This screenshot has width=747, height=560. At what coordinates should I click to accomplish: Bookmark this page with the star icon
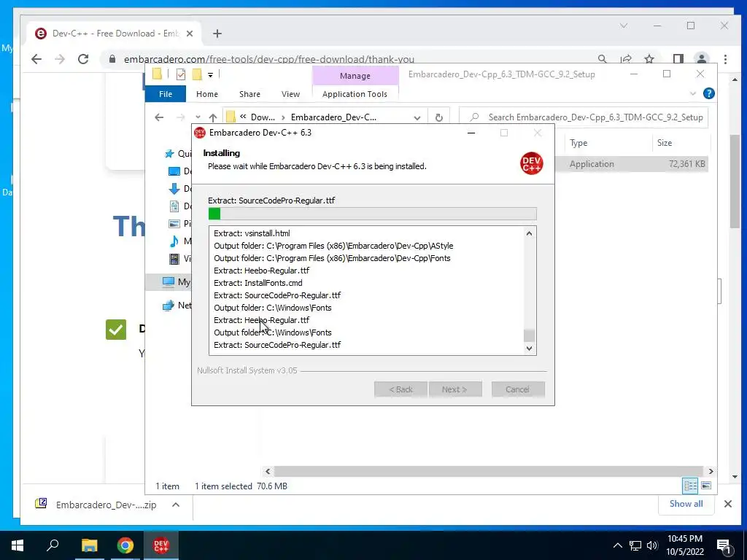click(649, 59)
